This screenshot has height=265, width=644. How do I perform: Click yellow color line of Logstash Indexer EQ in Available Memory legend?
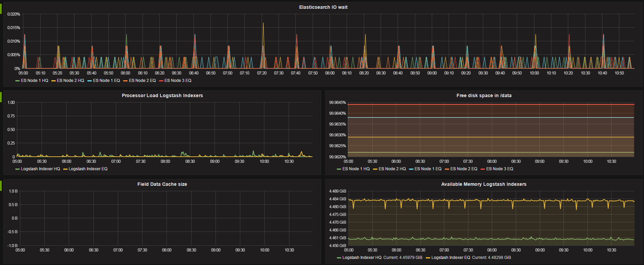pos(428,258)
